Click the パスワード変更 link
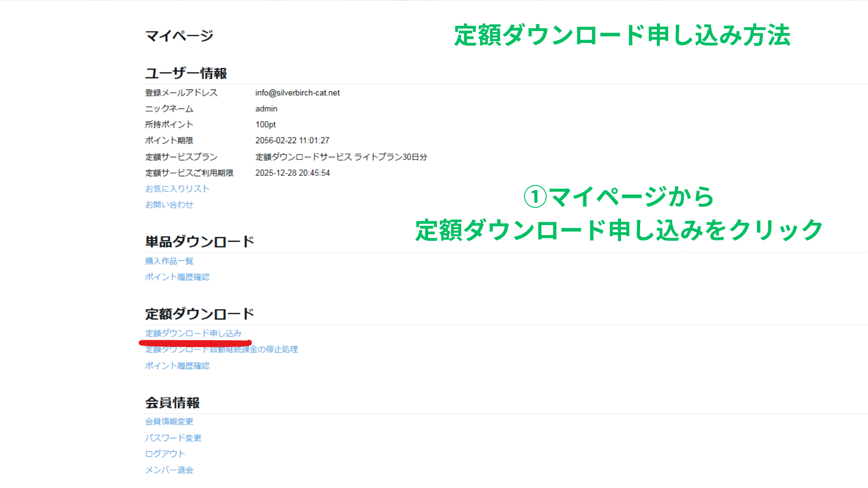Viewport: 868px width, 488px height. pos(173,438)
